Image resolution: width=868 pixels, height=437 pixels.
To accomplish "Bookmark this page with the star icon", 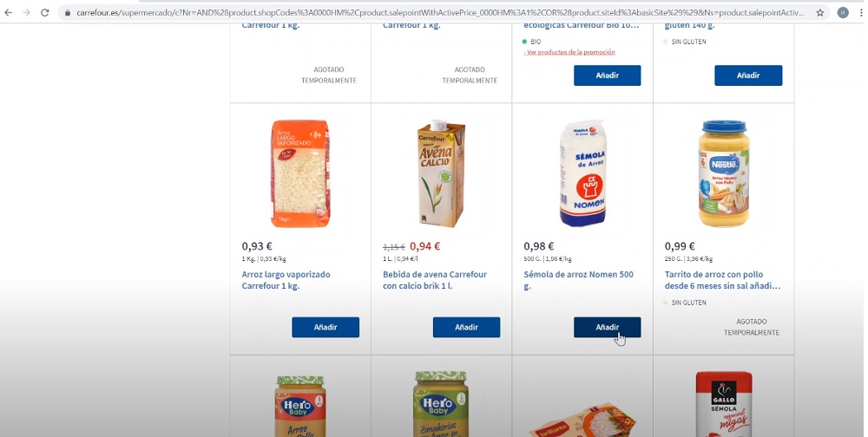I will pos(820,13).
